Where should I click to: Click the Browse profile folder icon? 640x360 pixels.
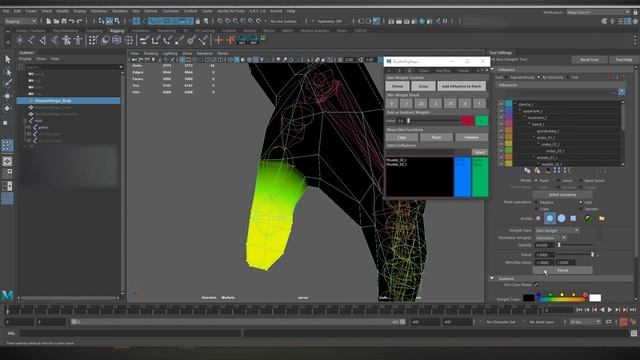coord(602,218)
